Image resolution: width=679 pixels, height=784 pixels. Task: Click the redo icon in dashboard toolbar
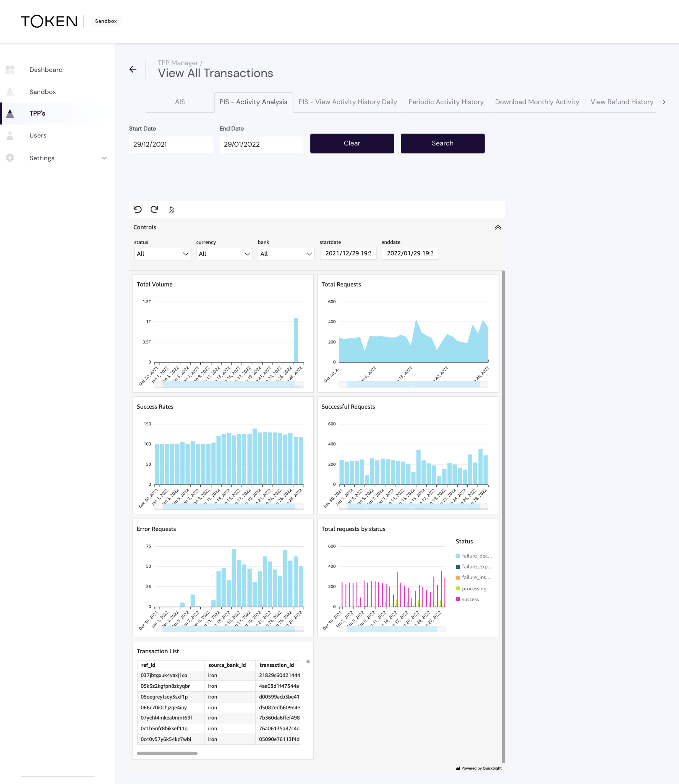pyautogui.click(x=154, y=209)
